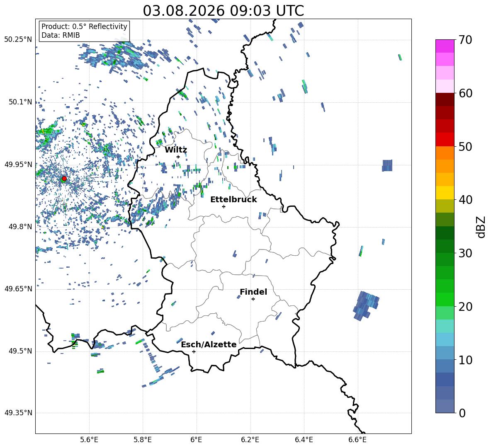Pick the magenta 70 dBZ colorbar segment

tap(445, 46)
